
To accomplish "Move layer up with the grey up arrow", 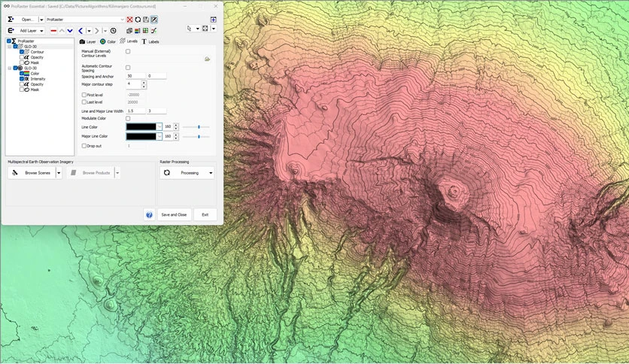I will pyautogui.click(x=62, y=31).
